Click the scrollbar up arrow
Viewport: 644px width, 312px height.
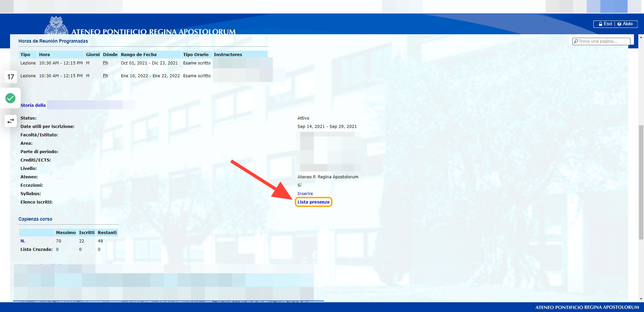click(x=641, y=37)
